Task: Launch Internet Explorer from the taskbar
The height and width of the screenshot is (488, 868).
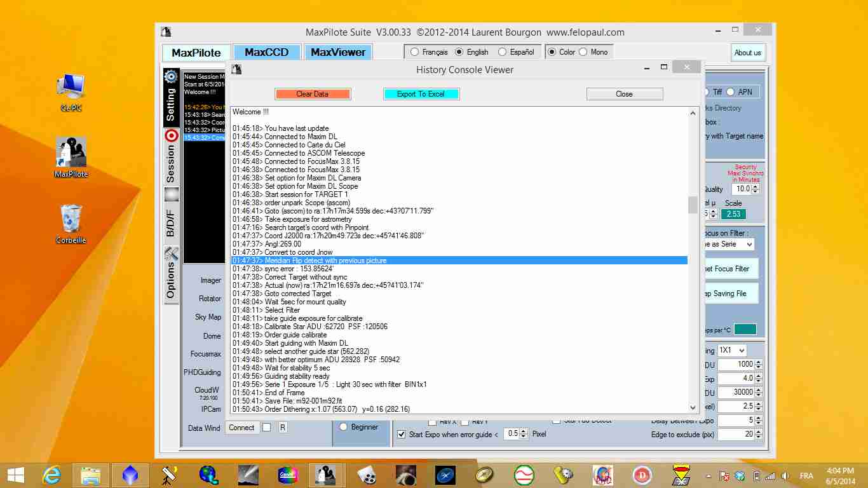Action: click(x=51, y=475)
